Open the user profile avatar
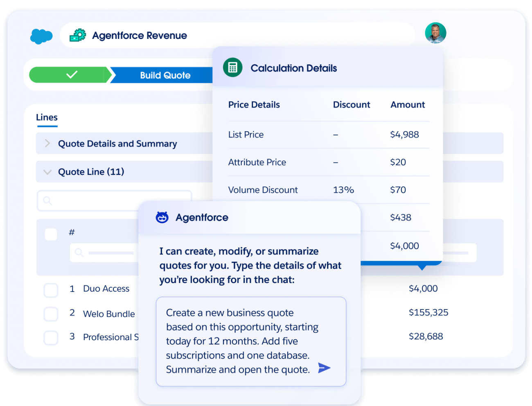 click(x=435, y=33)
